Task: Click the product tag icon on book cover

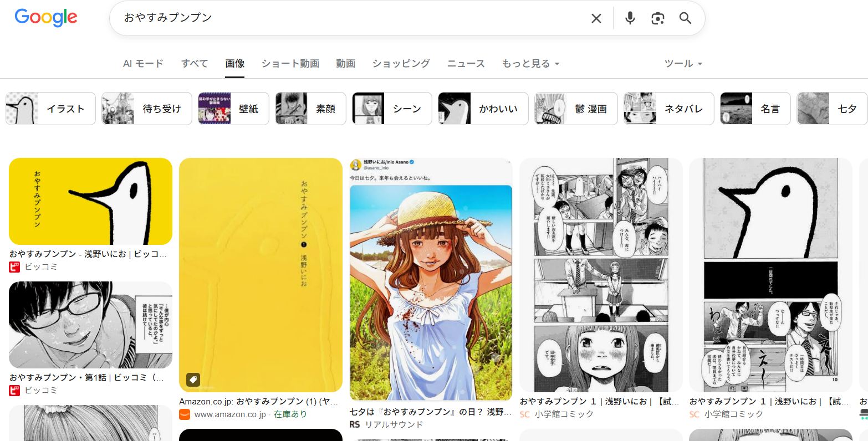Action: pyautogui.click(x=193, y=380)
